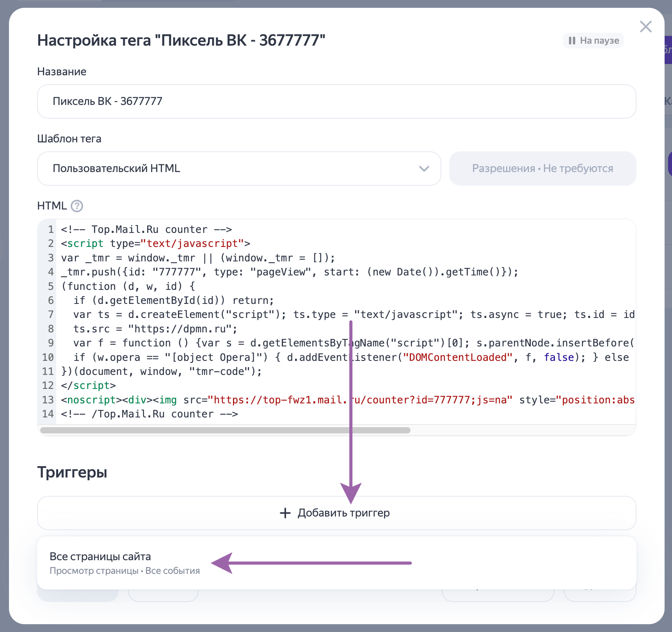Click line number 7 in editor gutter

(51, 314)
